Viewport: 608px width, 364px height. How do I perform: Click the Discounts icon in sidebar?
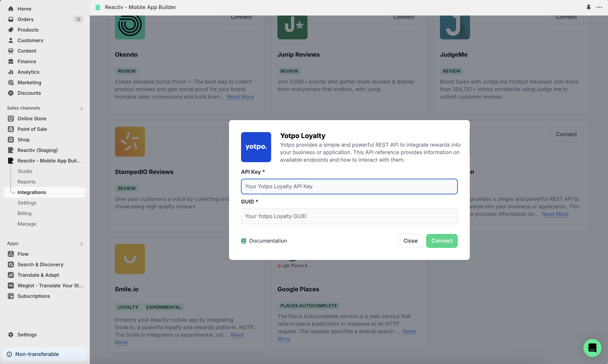[11, 93]
